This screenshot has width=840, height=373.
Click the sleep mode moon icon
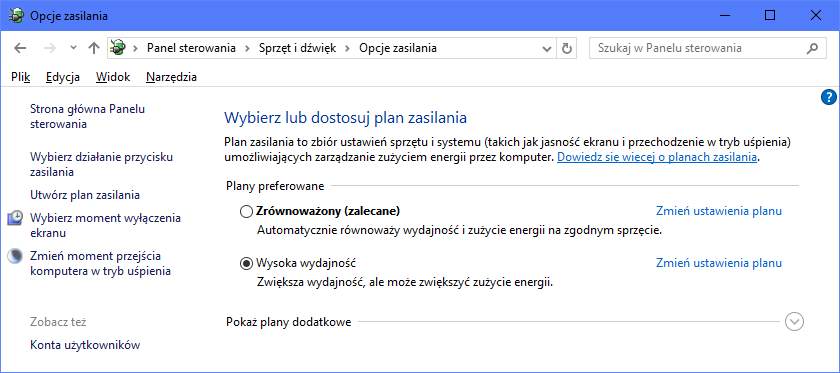coord(15,256)
